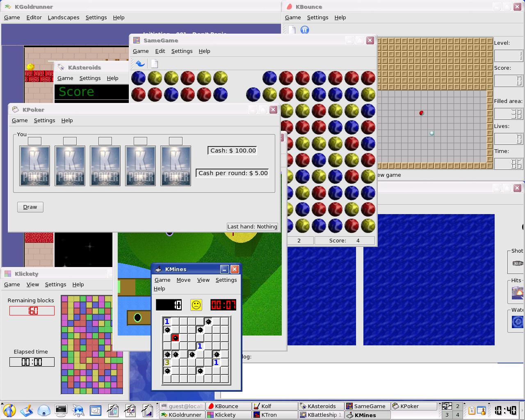Open the KBounce Settings menu
The width and height of the screenshot is (525, 420).
[x=317, y=18]
